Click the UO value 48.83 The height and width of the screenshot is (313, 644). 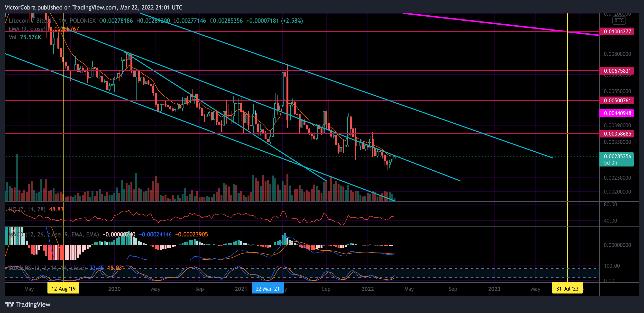click(56, 209)
